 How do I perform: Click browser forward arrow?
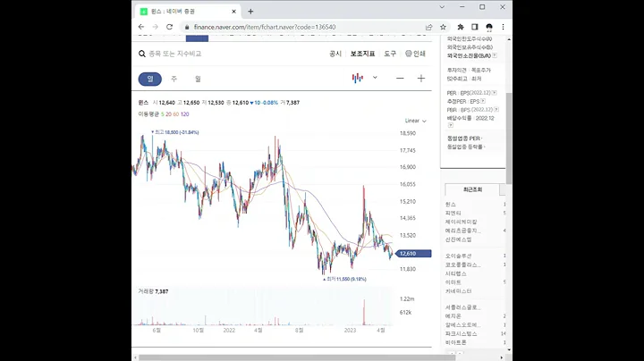pos(156,27)
